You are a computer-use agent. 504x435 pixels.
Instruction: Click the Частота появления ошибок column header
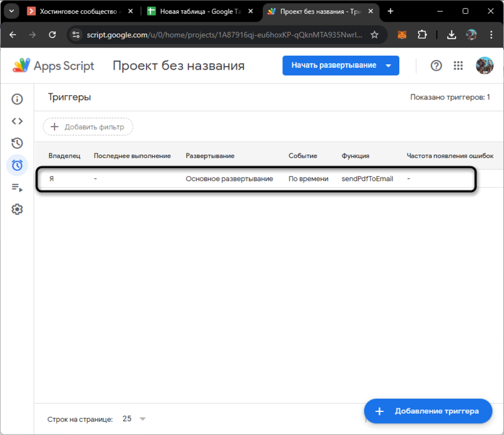450,156
